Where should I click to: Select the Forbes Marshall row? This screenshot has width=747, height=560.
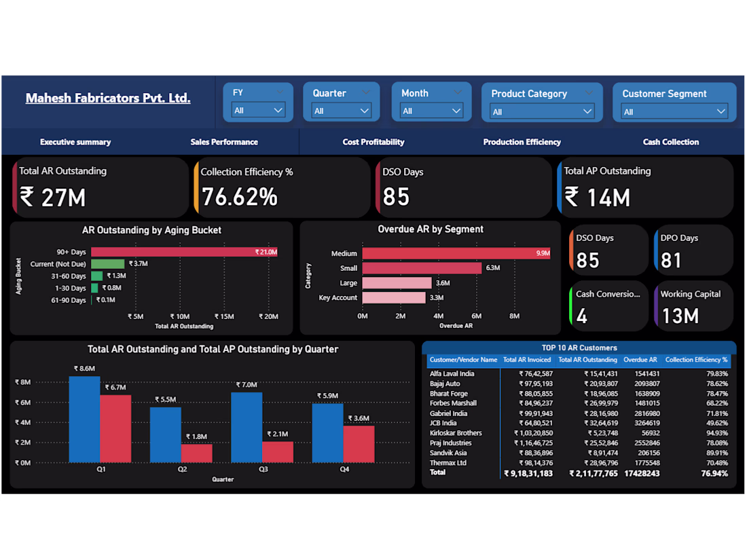point(579,403)
